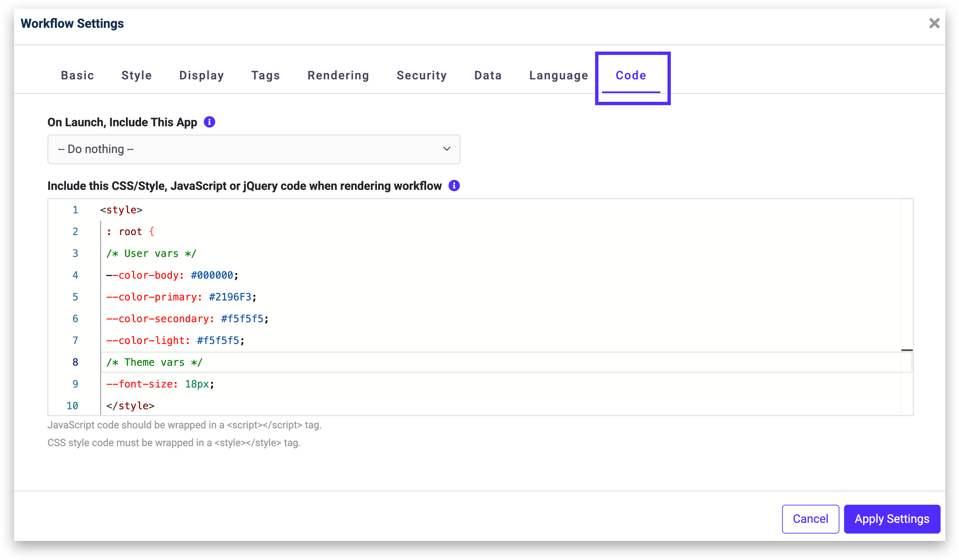Image resolution: width=959 pixels, height=560 pixels.
Task: Go to the Tags tab
Action: tap(265, 75)
